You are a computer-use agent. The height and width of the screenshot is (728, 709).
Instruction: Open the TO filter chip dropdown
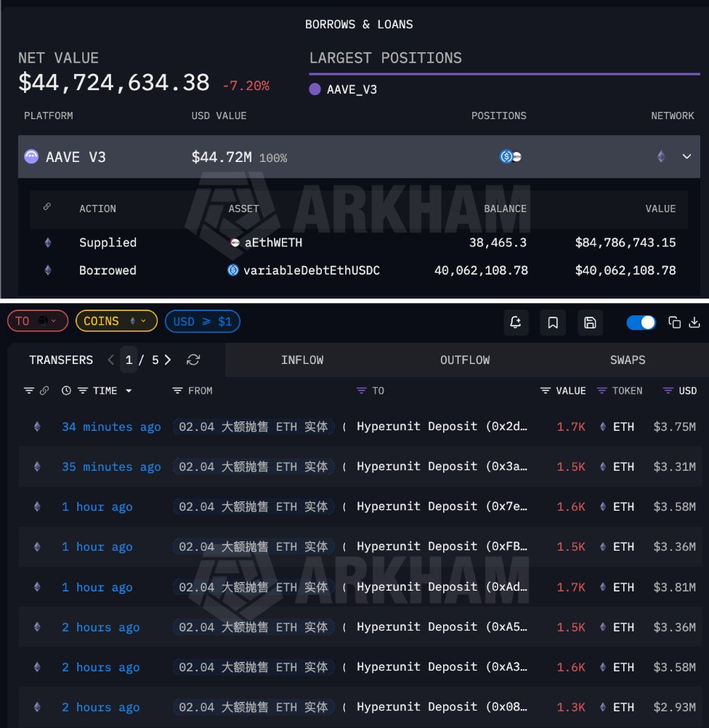tap(38, 321)
